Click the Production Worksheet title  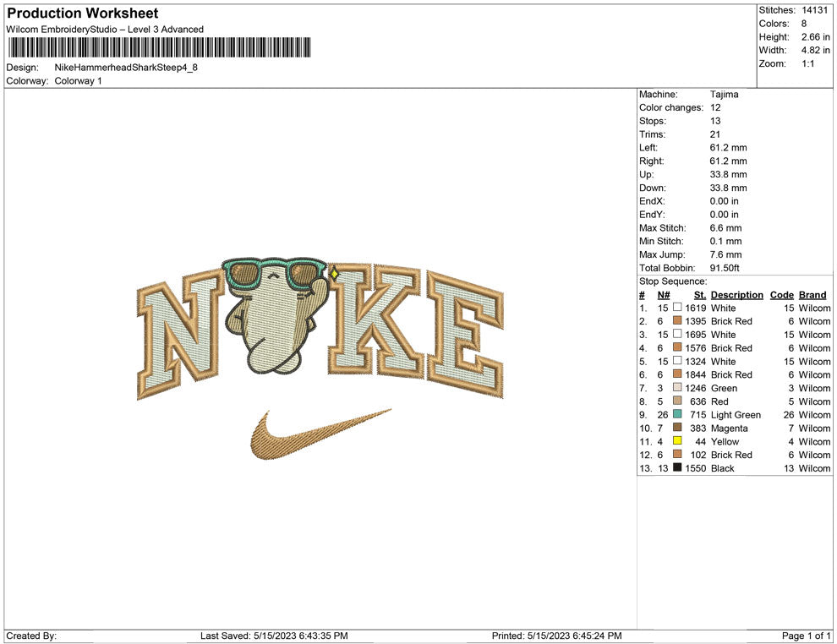(83, 14)
